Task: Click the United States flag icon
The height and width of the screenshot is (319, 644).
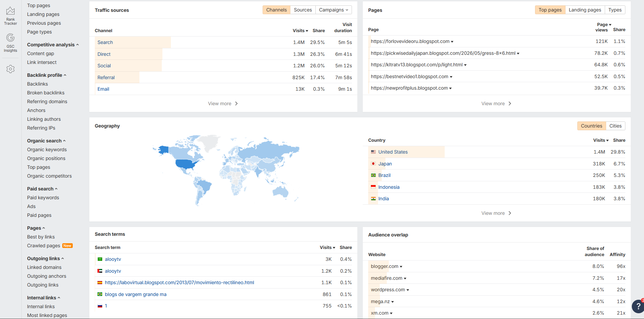Action: point(373,152)
